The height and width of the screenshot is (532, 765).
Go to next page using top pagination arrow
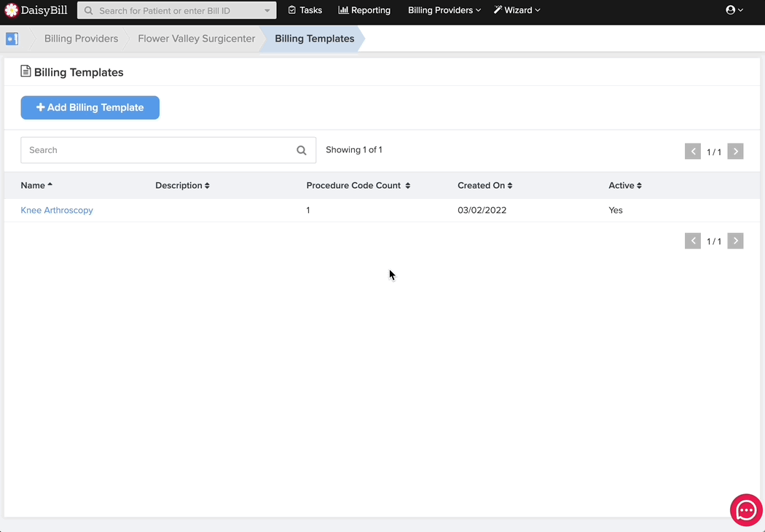click(x=735, y=152)
